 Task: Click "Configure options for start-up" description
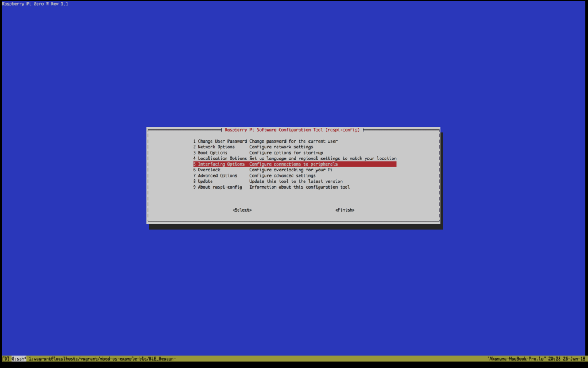[x=286, y=153]
